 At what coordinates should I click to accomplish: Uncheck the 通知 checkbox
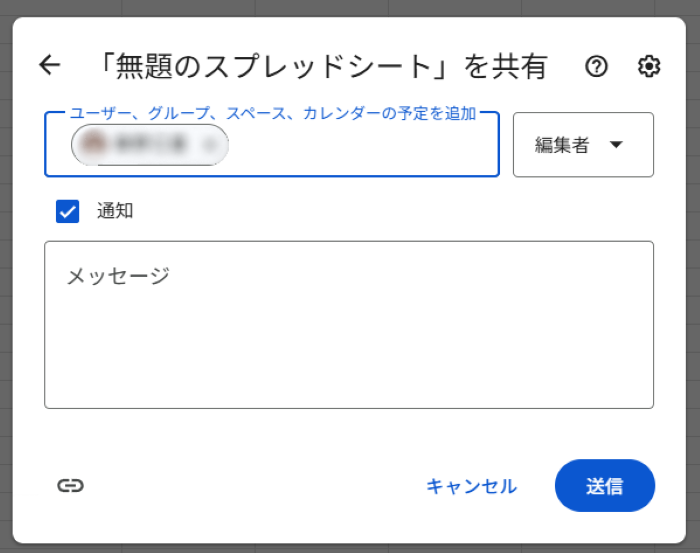[x=68, y=211]
